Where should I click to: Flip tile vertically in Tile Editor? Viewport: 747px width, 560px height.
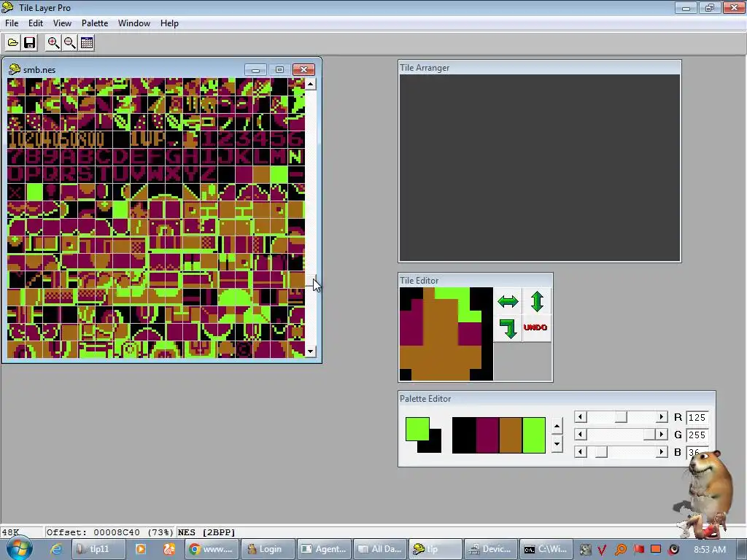537,301
